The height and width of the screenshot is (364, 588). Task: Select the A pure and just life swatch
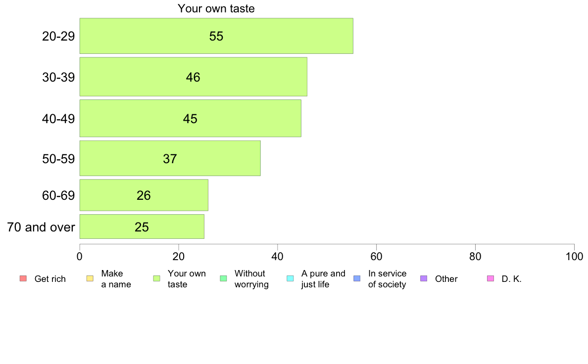(290, 278)
